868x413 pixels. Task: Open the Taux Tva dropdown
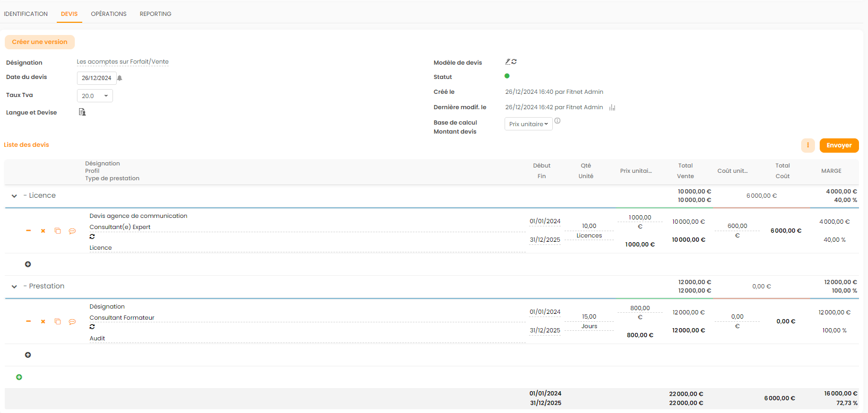tap(95, 96)
